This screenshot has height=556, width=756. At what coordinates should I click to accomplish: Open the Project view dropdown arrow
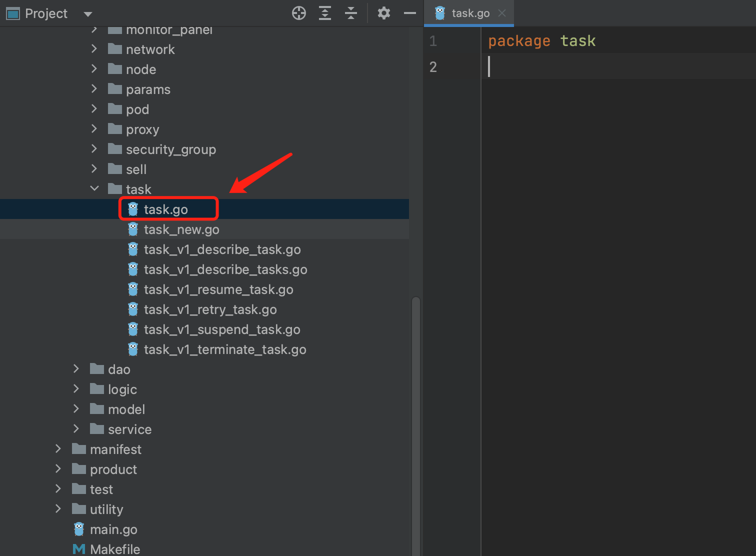pos(88,14)
